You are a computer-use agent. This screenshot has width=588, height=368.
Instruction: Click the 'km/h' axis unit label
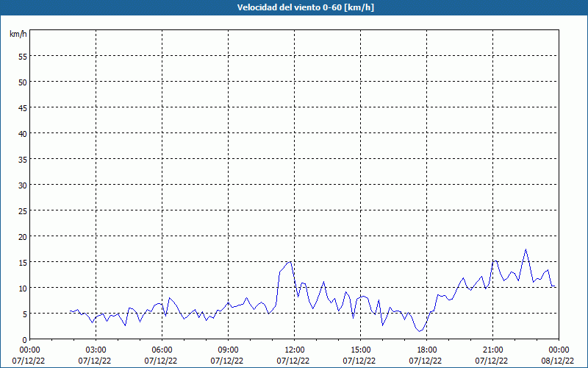pos(18,34)
